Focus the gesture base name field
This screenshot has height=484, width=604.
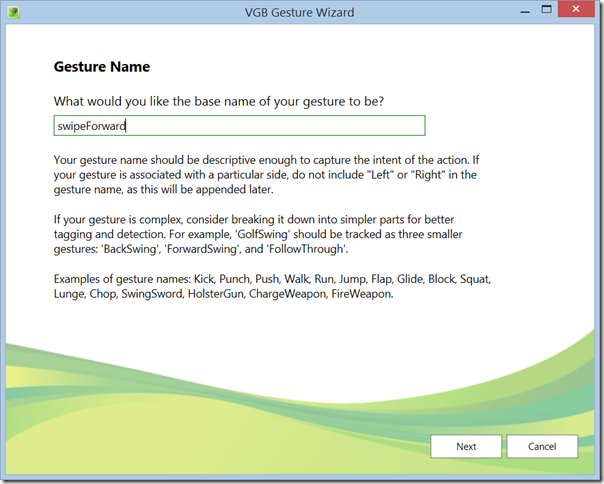pyautogui.click(x=239, y=126)
